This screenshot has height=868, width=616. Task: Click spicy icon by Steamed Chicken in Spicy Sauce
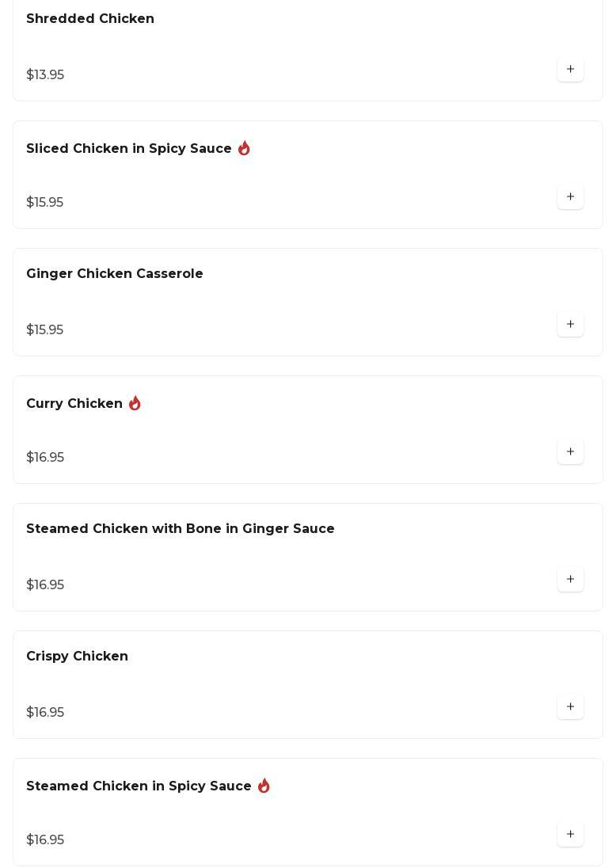tap(264, 786)
